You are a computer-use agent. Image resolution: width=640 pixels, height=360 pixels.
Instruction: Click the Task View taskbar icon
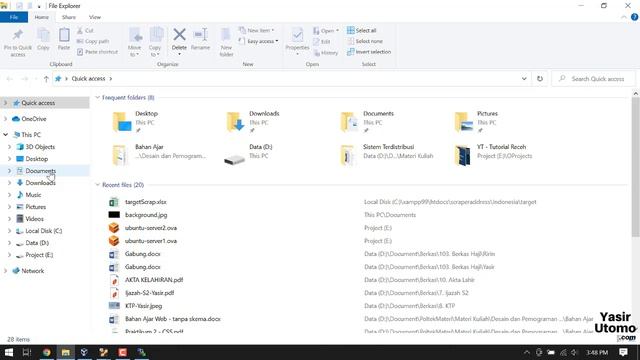coord(27,352)
